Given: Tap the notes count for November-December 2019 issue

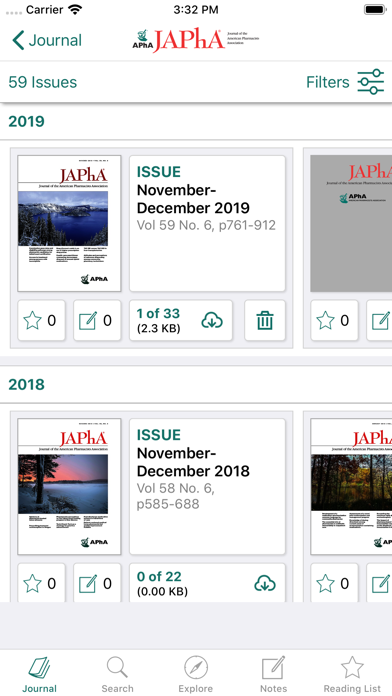Looking at the screenshot, I should pyautogui.click(x=97, y=320).
